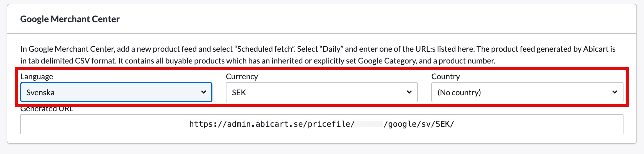Click the "(No country)" selected value text

tap(459, 92)
